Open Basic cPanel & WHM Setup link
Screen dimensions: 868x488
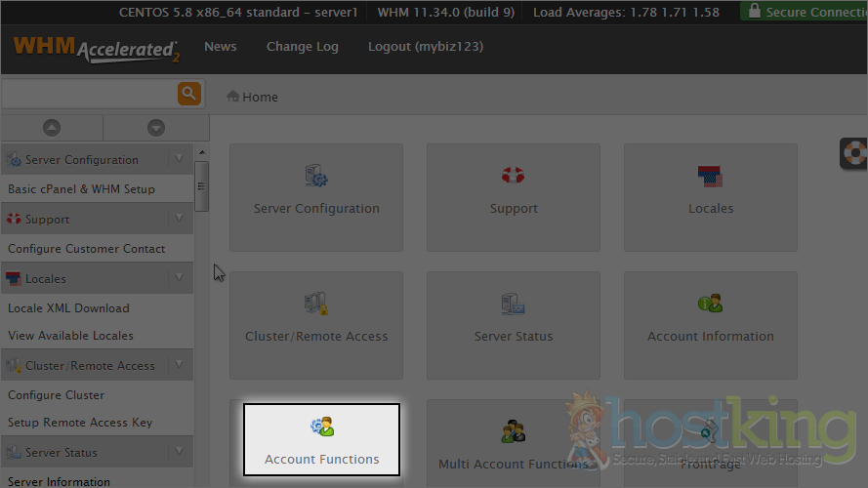click(81, 188)
